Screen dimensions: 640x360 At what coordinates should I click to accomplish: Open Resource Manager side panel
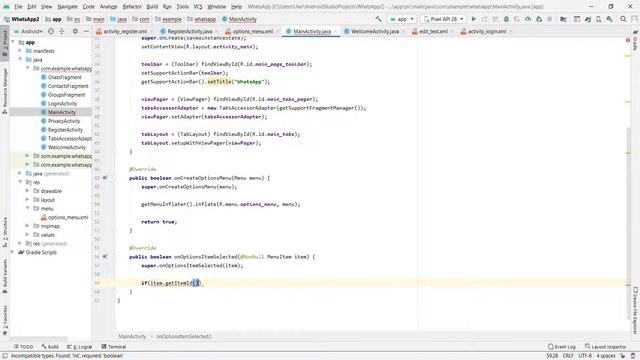pyautogui.click(x=5, y=91)
